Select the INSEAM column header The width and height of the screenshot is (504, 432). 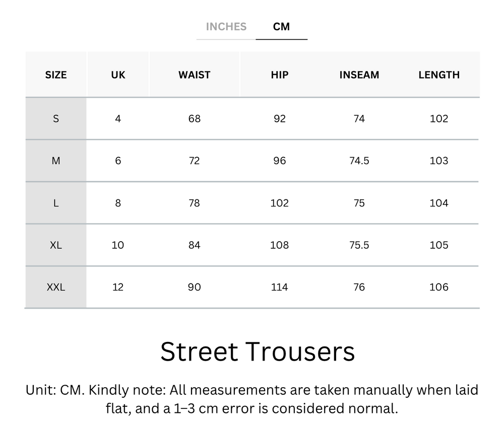pos(359,75)
